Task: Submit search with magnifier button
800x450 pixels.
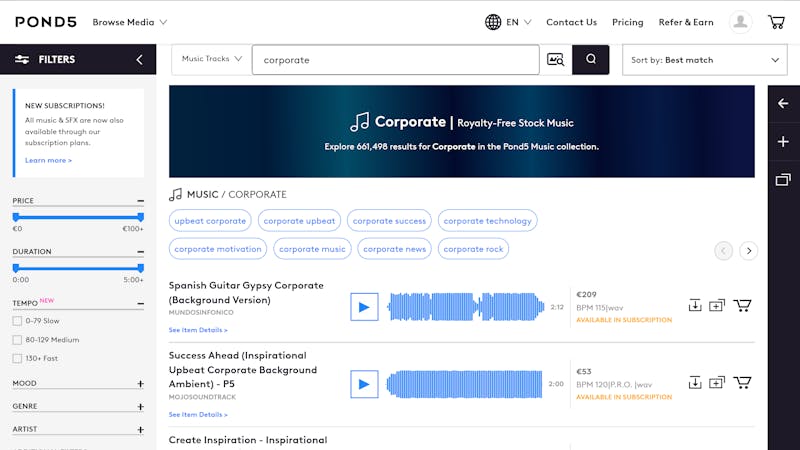Action: click(x=591, y=60)
